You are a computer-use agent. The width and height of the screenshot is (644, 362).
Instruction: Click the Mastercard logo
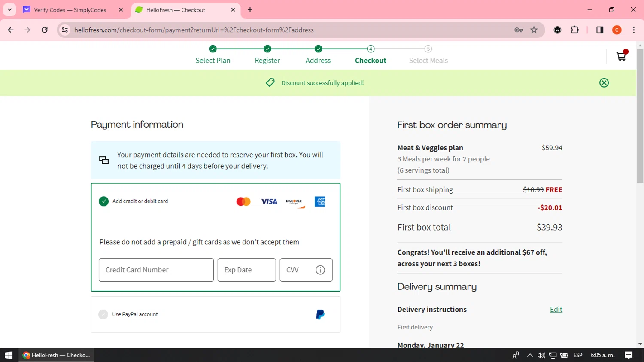(243, 201)
